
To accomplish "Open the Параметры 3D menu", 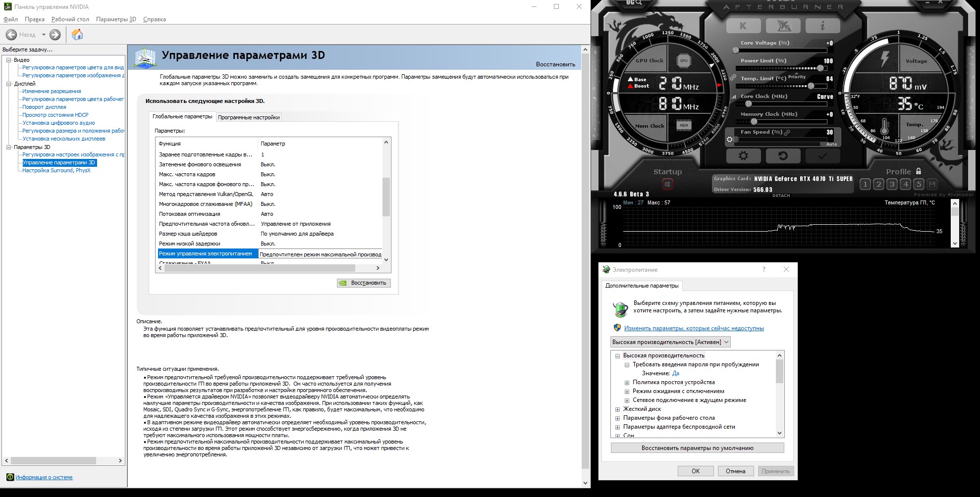I will (116, 19).
